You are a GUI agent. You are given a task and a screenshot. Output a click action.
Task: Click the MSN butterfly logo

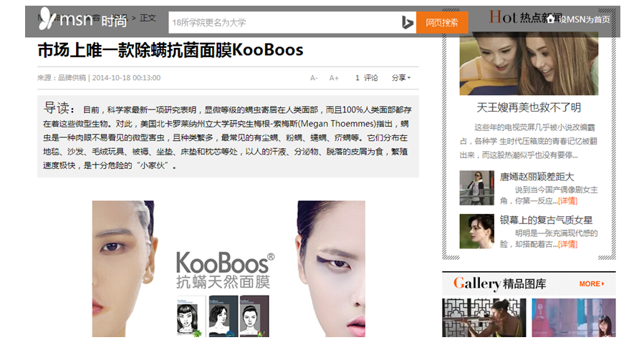click(47, 19)
